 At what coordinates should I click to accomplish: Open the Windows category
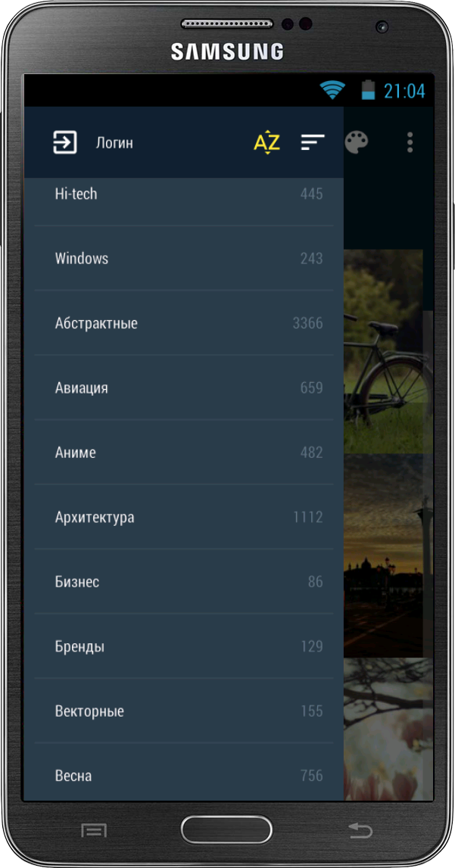coord(184,258)
